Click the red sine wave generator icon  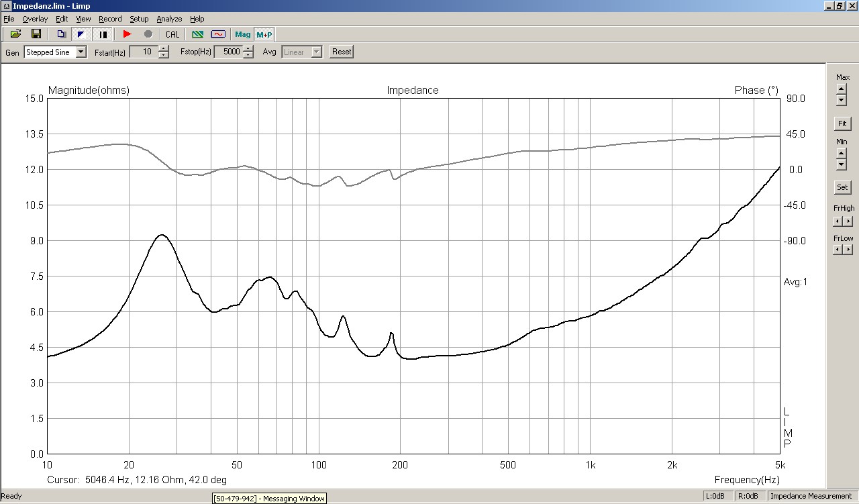coord(218,34)
